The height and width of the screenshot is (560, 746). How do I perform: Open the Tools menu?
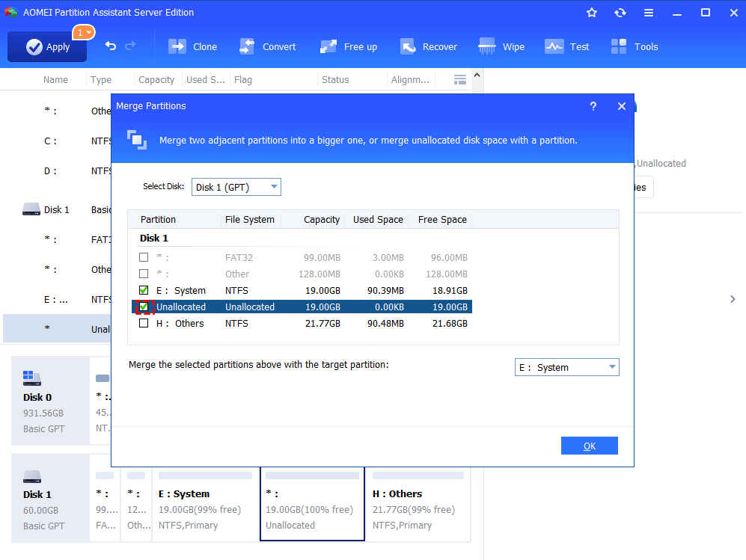point(635,46)
